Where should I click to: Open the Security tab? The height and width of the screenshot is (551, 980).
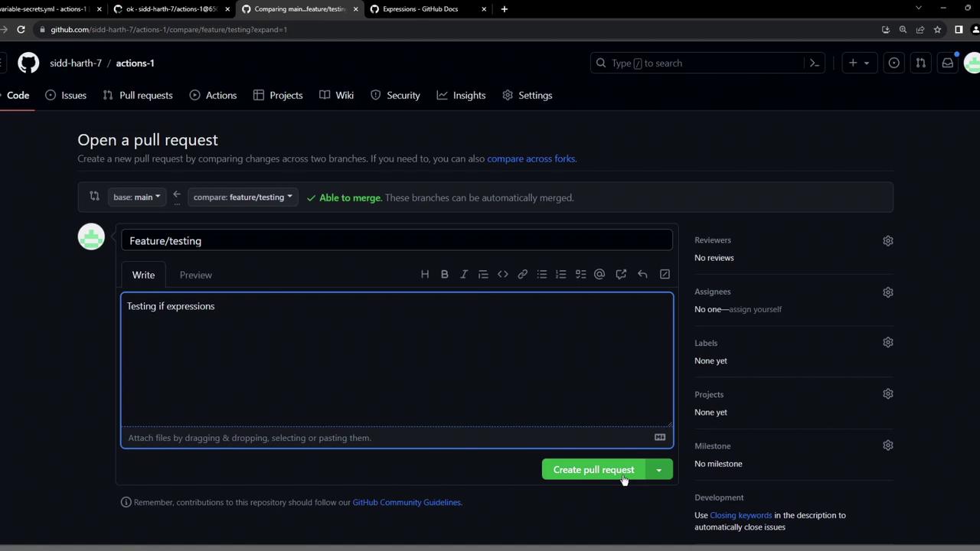point(395,96)
